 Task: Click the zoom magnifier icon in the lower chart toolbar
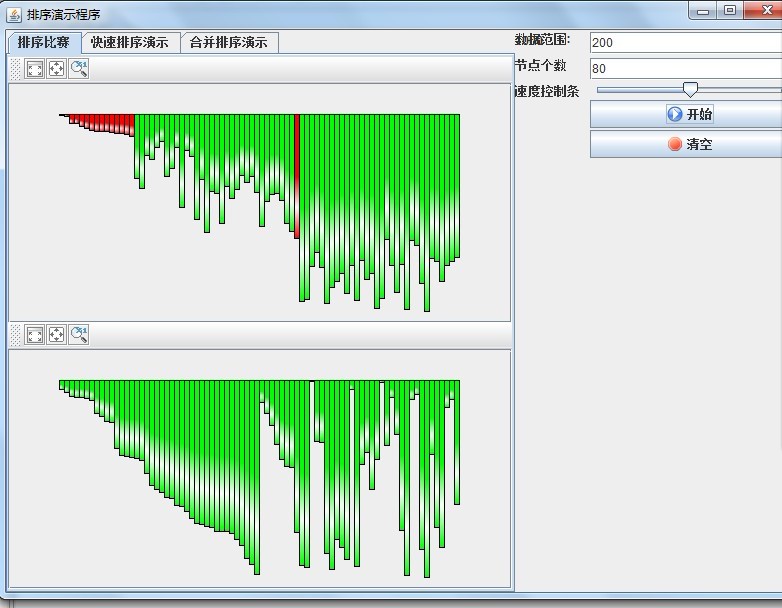pyautogui.click(x=79, y=335)
